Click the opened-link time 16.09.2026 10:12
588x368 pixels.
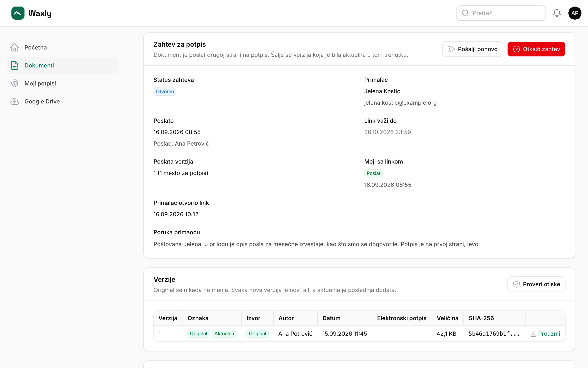click(176, 214)
